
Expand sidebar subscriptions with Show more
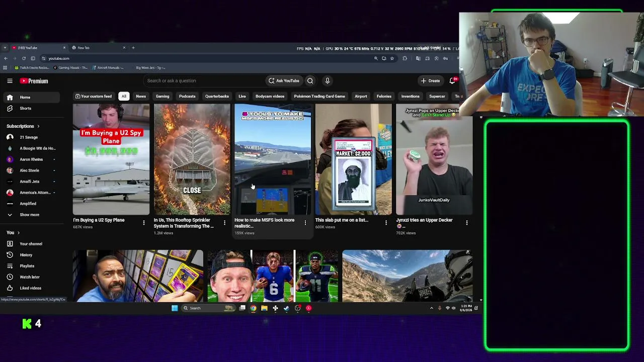(x=32, y=215)
